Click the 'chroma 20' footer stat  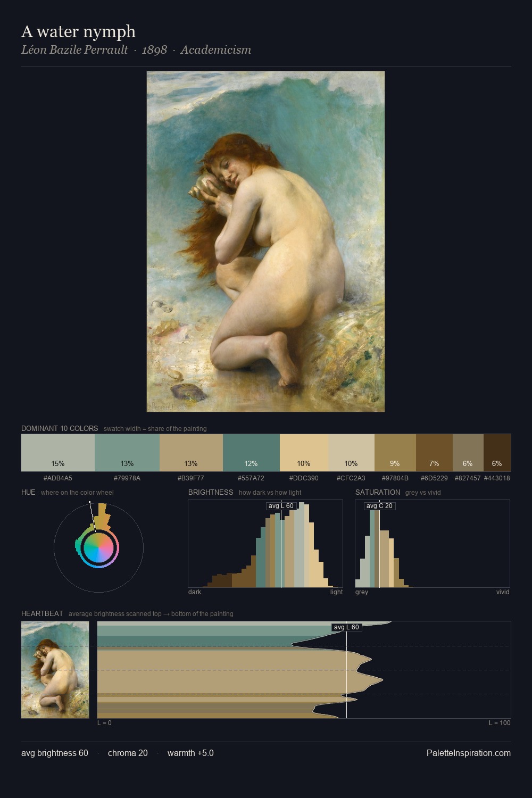pos(128,753)
